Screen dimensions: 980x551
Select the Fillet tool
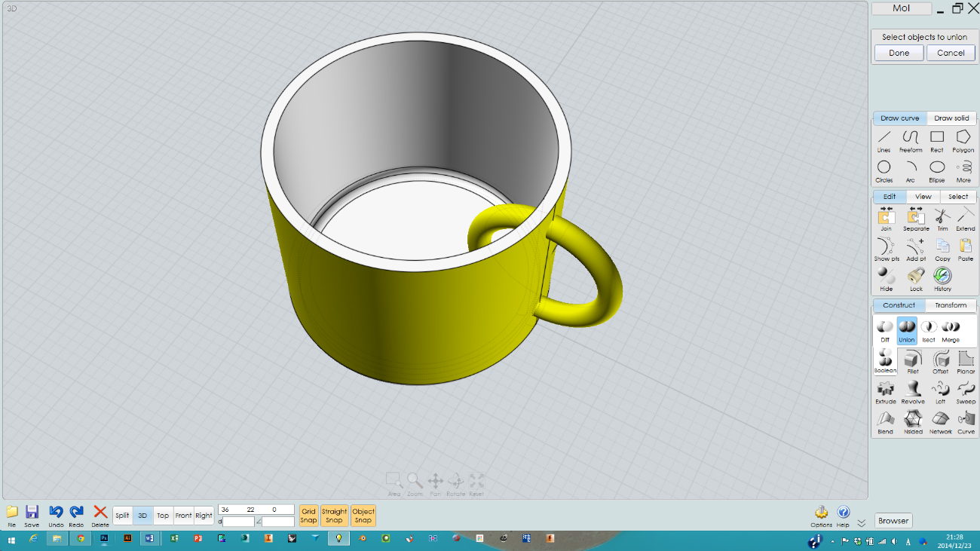click(913, 361)
